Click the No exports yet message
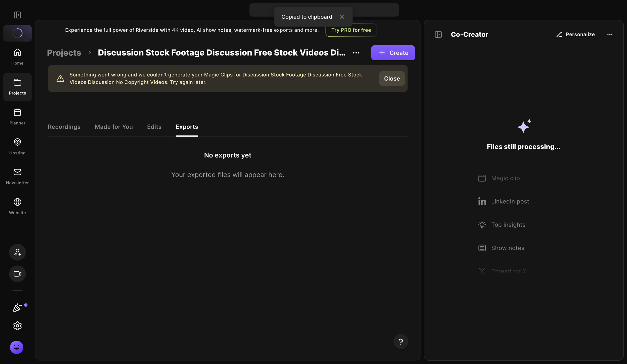 point(228,155)
